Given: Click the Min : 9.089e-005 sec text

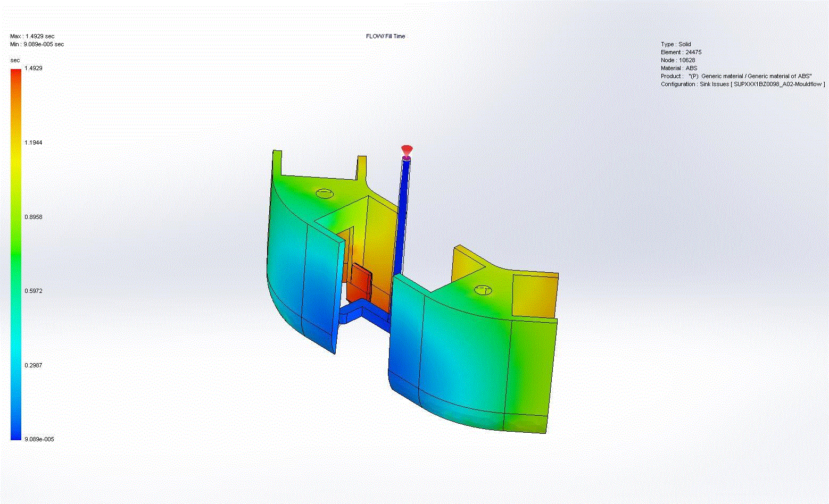Looking at the screenshot, I should click(37, 44).
